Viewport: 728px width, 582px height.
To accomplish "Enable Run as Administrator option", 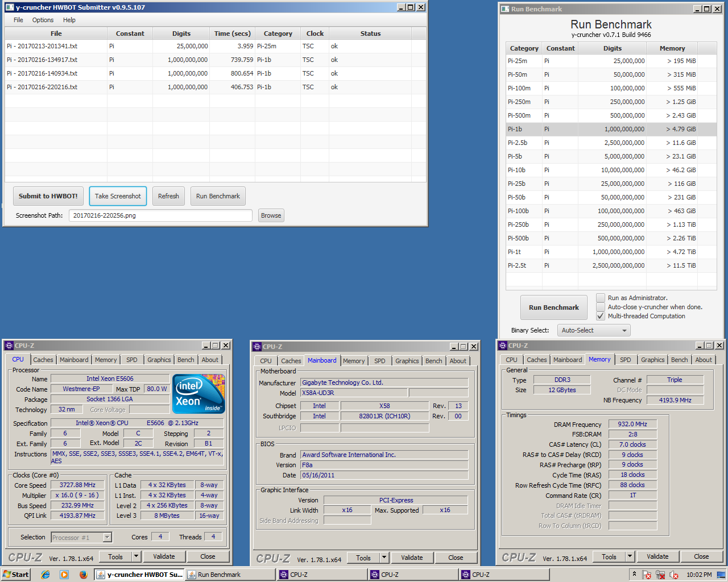I will click(x=601, y=298).
